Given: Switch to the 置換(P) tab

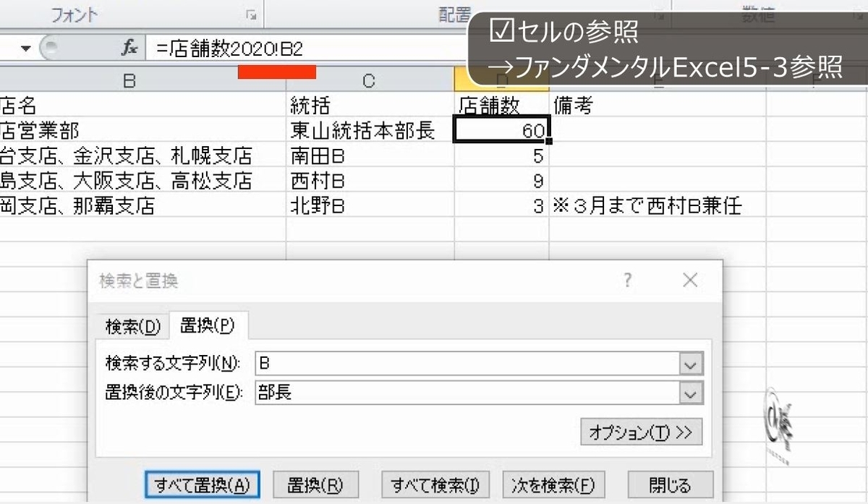Looking at the screenshot, I should tap(209, 326).
